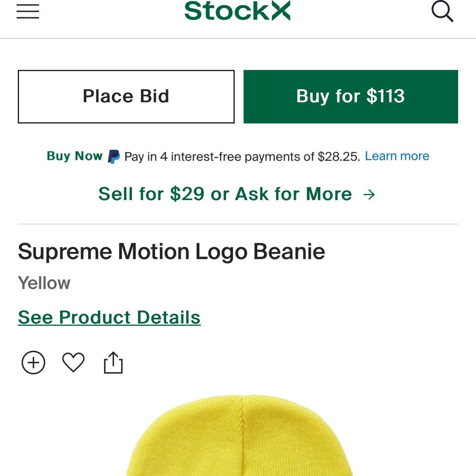Click the Pay in 4 interest-free payments text
This screenshot has height=476, width=476.
point(242,157)
